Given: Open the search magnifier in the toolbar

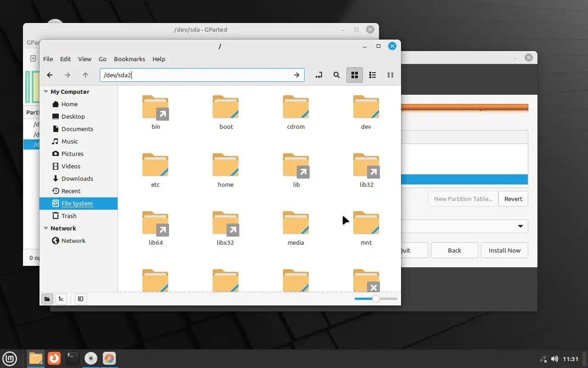Looking at the screenshot, I should [x=337, y=75].
